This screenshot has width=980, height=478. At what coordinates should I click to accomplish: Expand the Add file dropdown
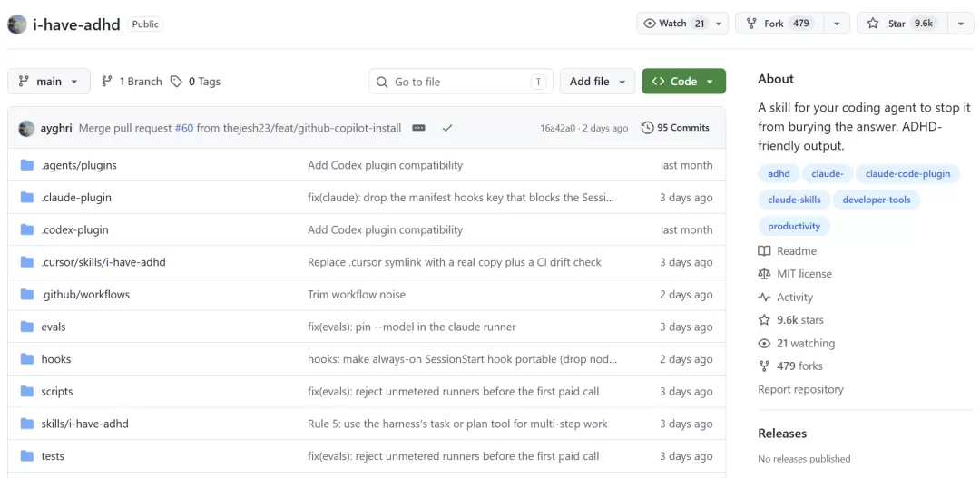[597, 82]
